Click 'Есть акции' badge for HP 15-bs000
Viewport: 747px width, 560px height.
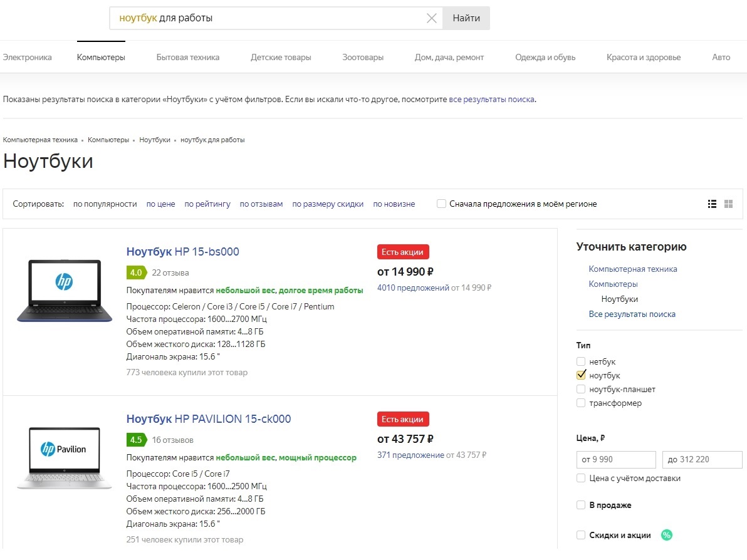pyautogui.click(x=402, y=252)
